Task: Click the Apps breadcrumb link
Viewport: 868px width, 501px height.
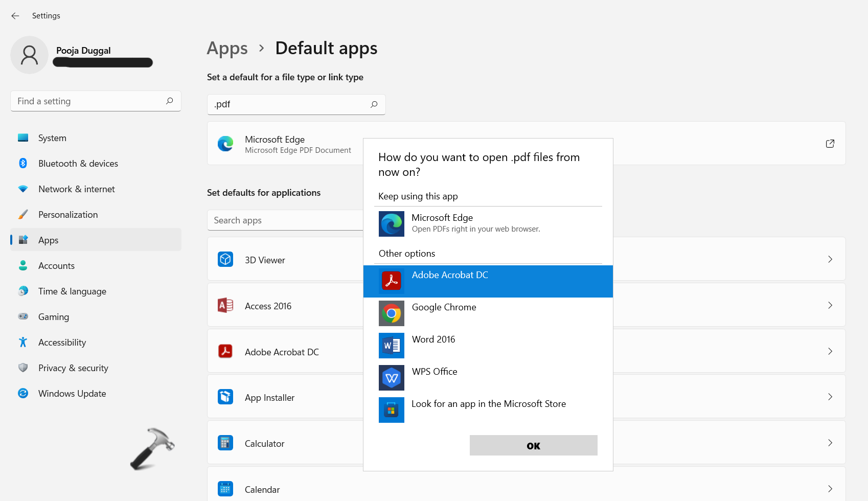Action: [227, 49]
